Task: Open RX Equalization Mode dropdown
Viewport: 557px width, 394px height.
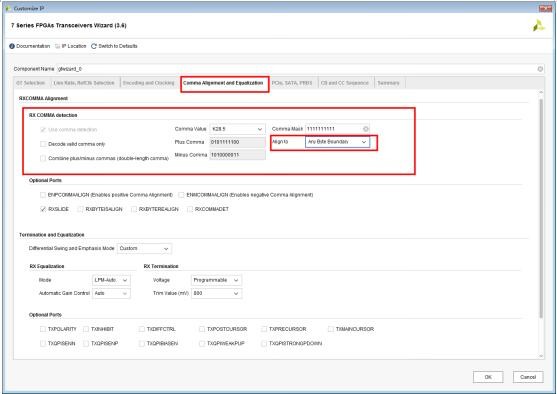Action: [x=111, y=280]
